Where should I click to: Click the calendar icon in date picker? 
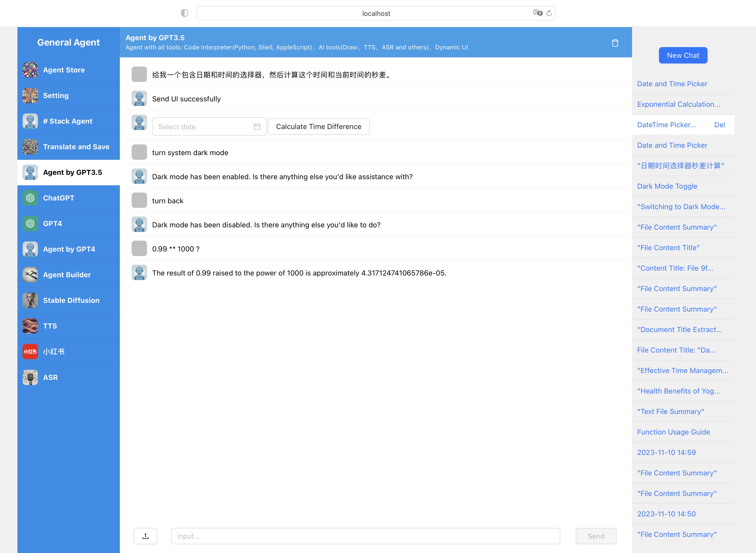pyautogui.click(x=257, y=126)
